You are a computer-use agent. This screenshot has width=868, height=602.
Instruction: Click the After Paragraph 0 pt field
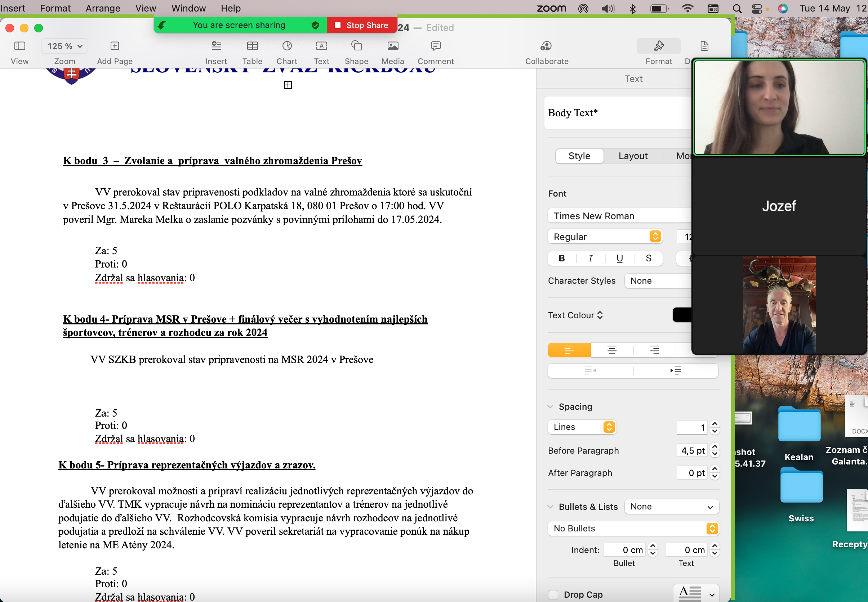693,473
